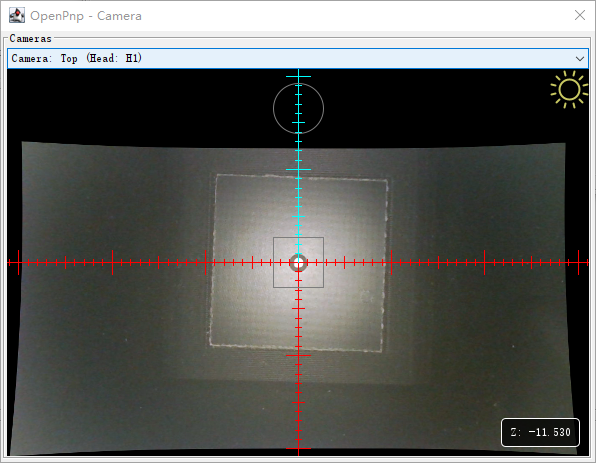Click the "OpenPnp - Camera" window title text

pyautogui.click(x=86, y=16)
